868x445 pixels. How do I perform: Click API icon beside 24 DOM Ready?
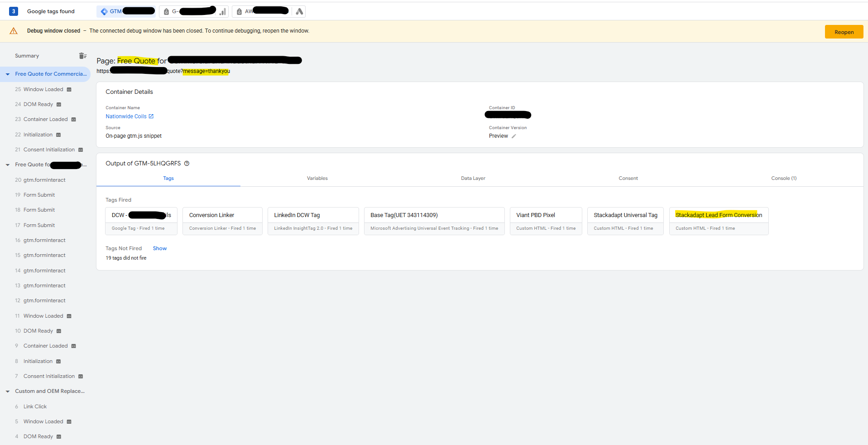click(59, 104)
